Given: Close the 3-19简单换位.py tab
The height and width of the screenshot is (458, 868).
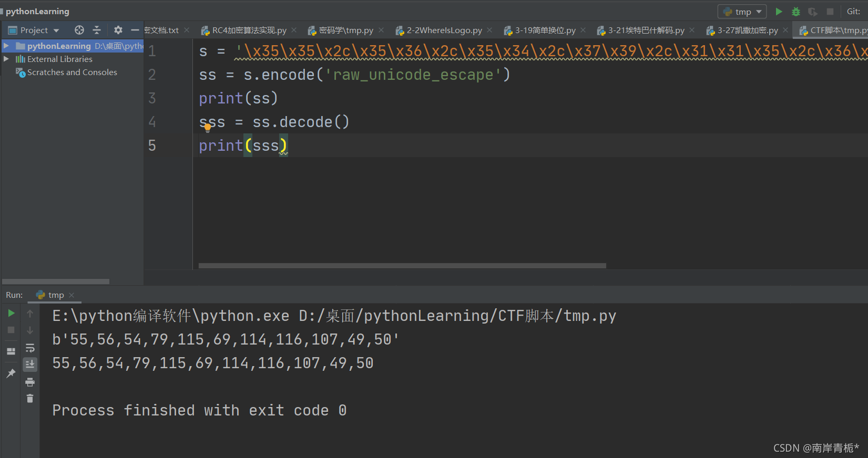Looking at the screenshot, I should pyautogui.click(x=583, y=30).
